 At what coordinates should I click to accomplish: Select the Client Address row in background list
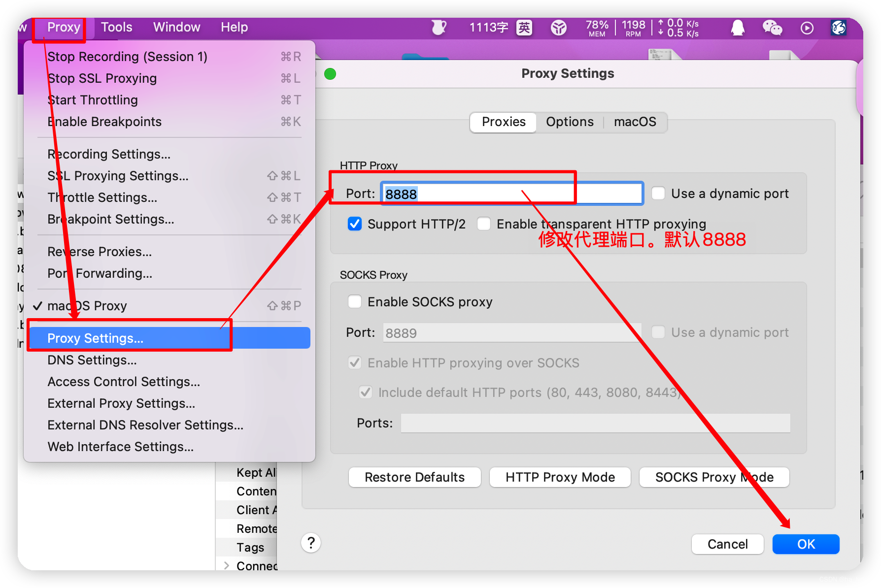coord(246,510)
